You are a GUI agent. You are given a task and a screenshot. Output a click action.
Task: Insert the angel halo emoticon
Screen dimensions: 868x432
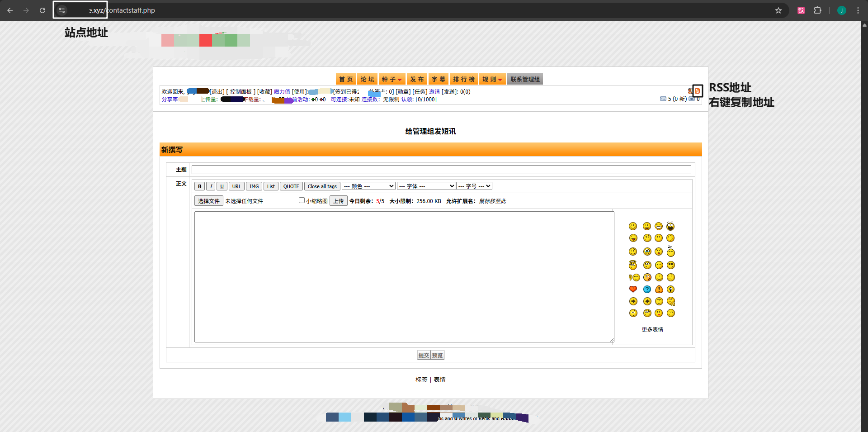[633, 265]
